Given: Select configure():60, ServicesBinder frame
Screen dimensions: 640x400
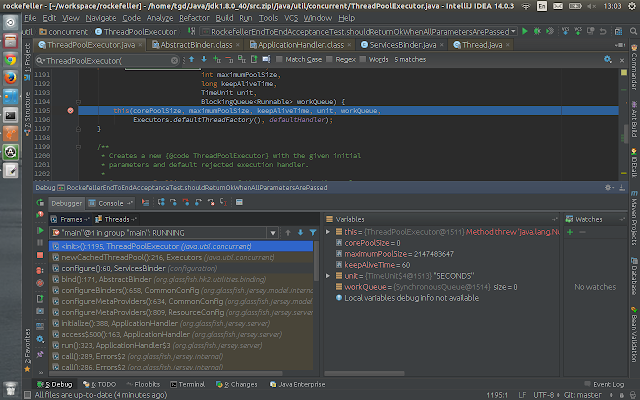Looking at the screenshot, I should click(x=182, y=269).
